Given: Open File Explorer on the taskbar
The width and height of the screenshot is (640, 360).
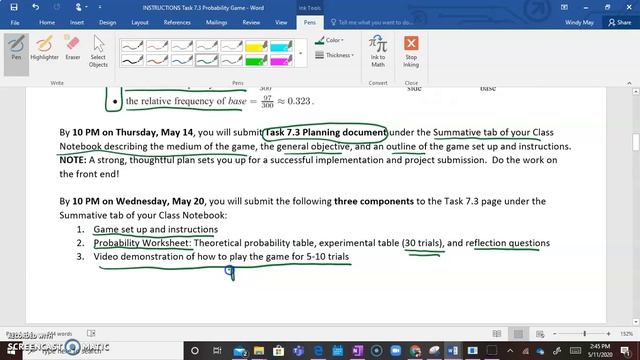Looking at the screenshot, I should pyautogui.click(x=259, y=351).
